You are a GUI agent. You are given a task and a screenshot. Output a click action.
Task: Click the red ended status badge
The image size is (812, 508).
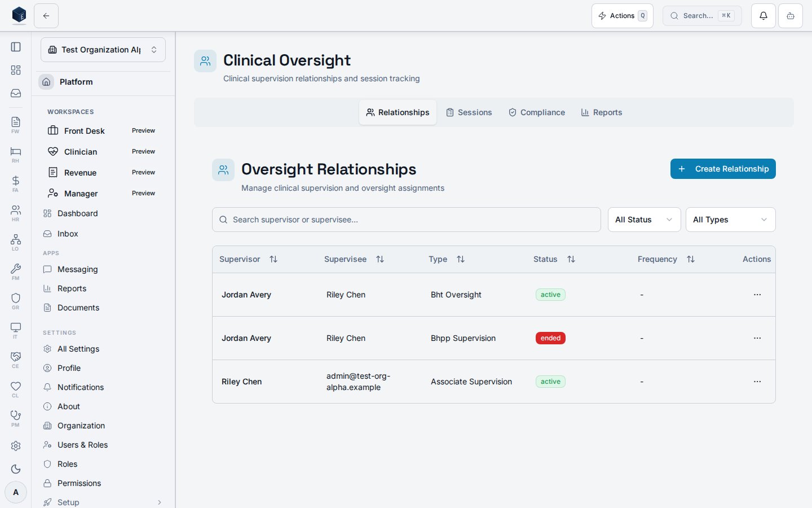pos(550,338)
